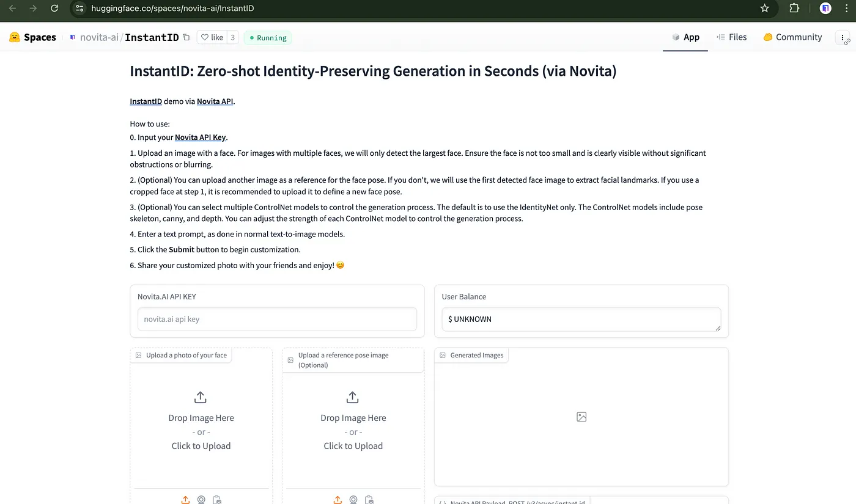View site information icon in address bar
The width and height of the screenshot is (856, 504).
point(79,9)
